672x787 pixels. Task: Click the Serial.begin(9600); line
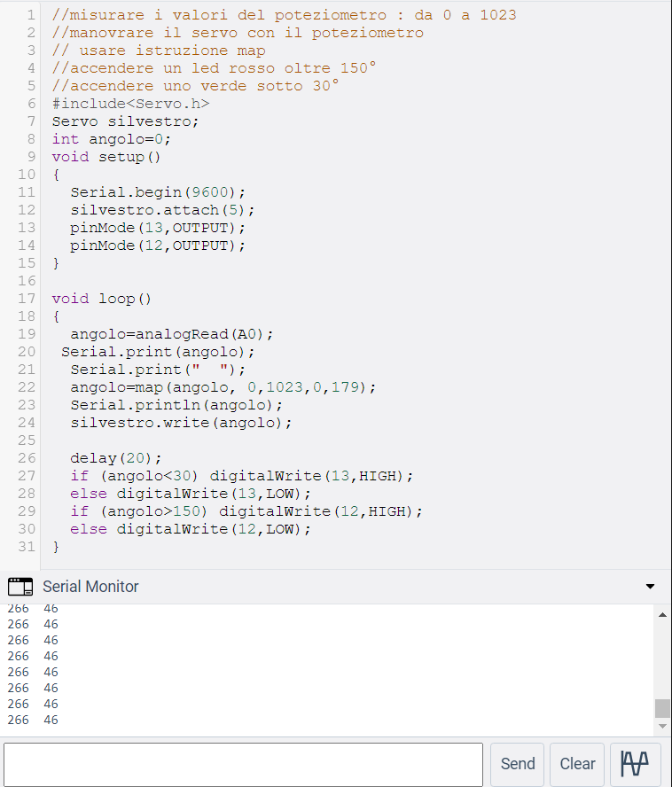click(x=158, y=192)
